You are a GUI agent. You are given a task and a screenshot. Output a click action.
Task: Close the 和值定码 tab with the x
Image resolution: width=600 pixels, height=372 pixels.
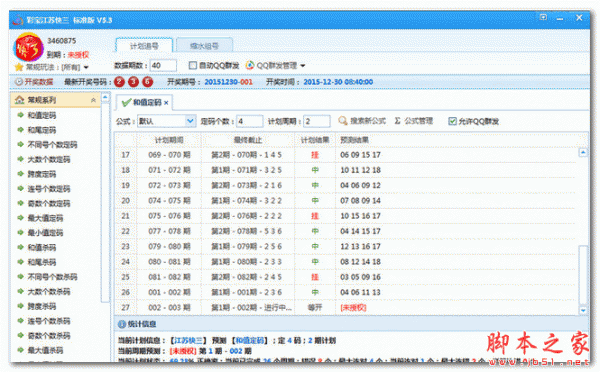[166, 103]
